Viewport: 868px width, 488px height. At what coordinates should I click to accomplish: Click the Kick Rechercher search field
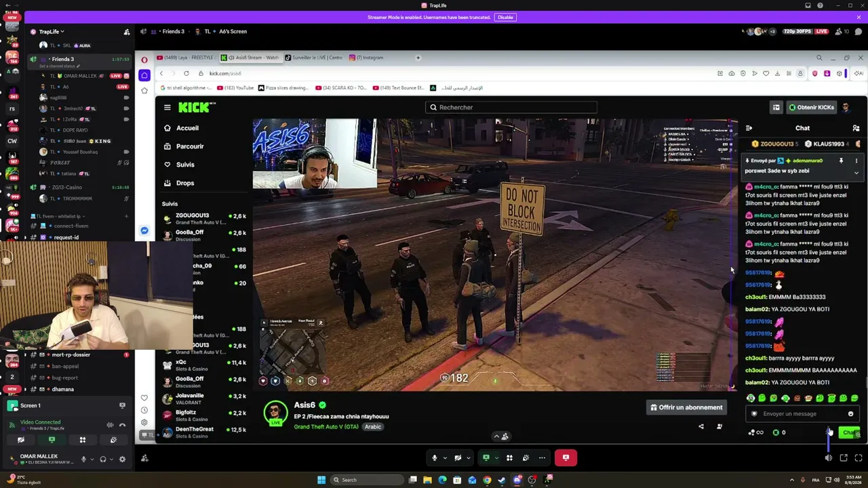point(511,107)
